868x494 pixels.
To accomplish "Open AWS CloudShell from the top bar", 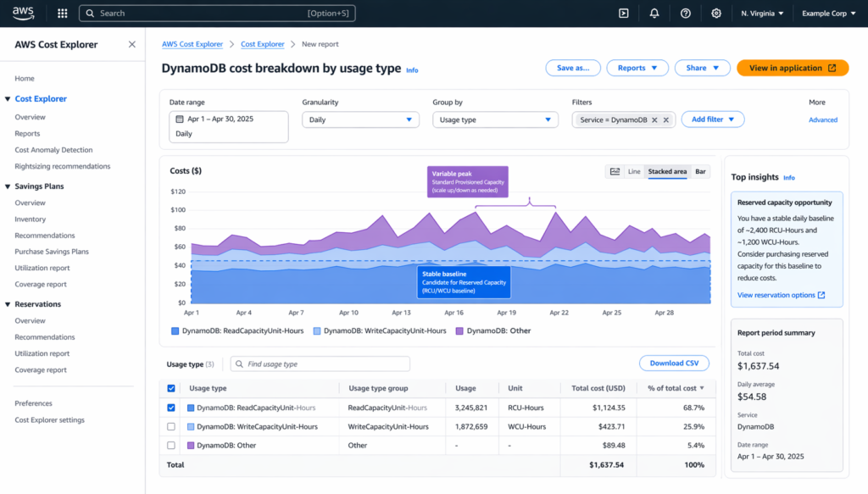I will [x=623, y=13].
